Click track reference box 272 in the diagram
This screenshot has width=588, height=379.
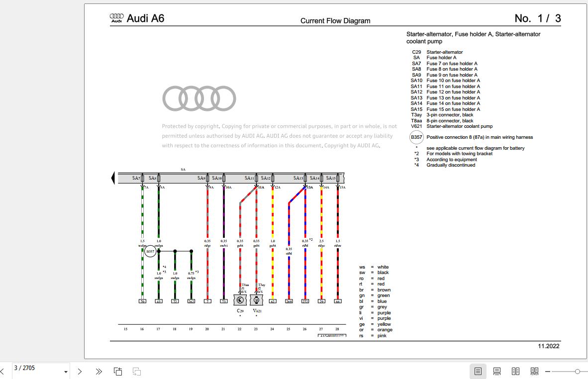305,301
